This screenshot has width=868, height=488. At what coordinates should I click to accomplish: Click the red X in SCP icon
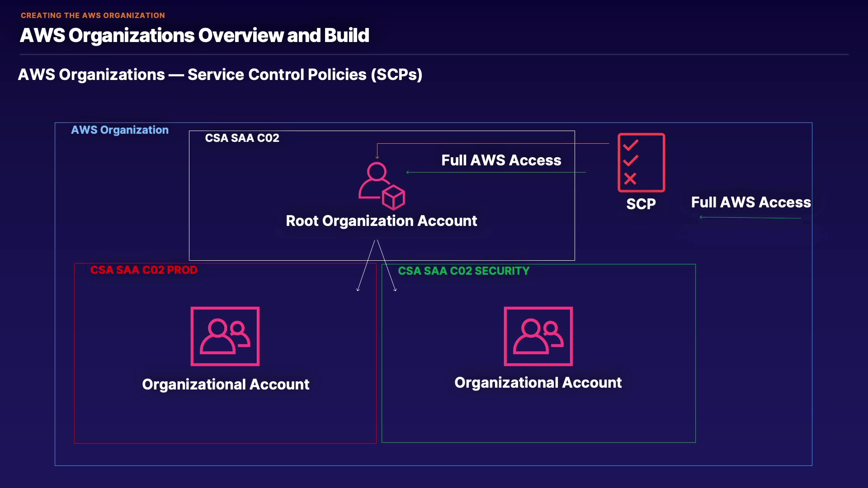click(630, 179)
